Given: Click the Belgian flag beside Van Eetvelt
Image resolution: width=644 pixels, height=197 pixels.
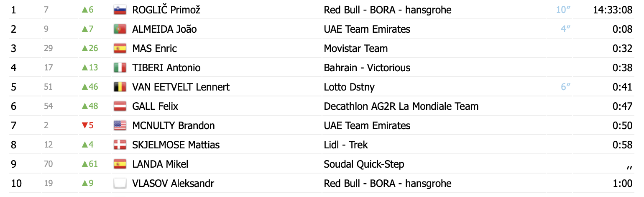Looking at the screenshot, I should [x=120, y=87].
